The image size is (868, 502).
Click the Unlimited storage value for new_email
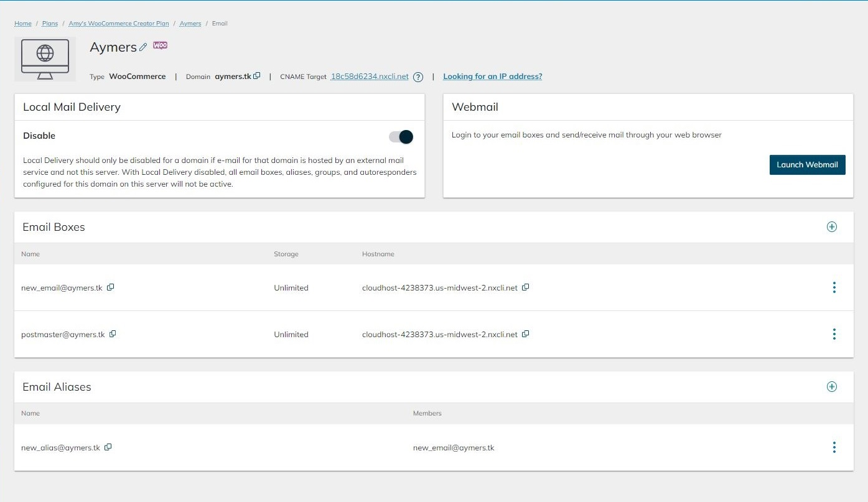click(x=291, y=288)
